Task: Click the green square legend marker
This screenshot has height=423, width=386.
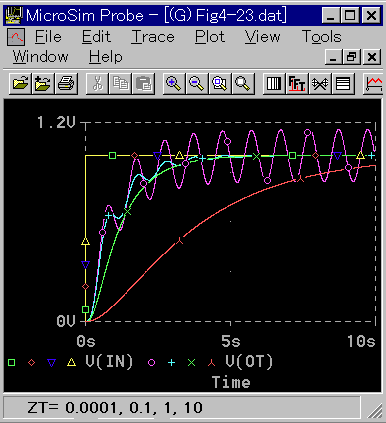Action: click(12, 362)
